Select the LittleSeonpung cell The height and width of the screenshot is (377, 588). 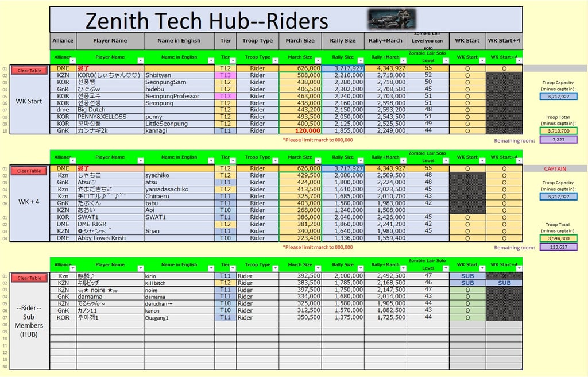pyautogui.click(x=179, y=124)
